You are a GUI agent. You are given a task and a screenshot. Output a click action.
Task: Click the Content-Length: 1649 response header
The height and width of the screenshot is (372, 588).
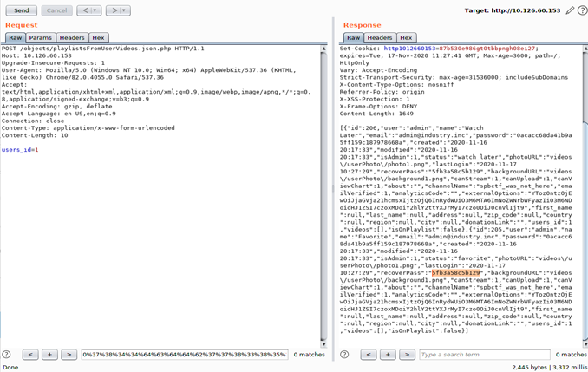click(x=376, y=114)
